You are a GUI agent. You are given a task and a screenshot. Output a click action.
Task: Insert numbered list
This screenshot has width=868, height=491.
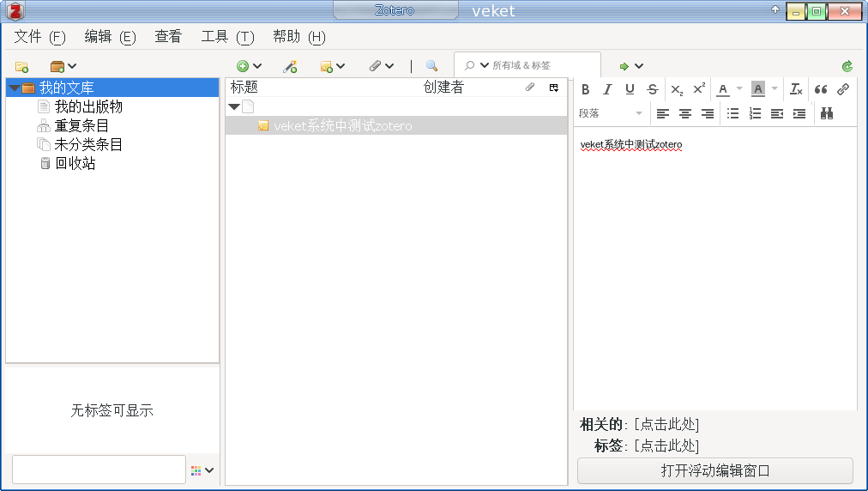755,113
